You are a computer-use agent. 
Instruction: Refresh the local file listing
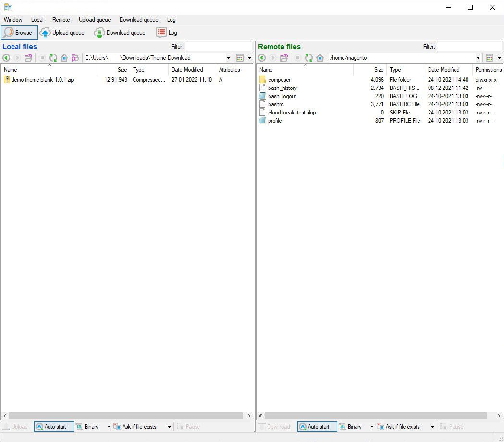point(53,57)
